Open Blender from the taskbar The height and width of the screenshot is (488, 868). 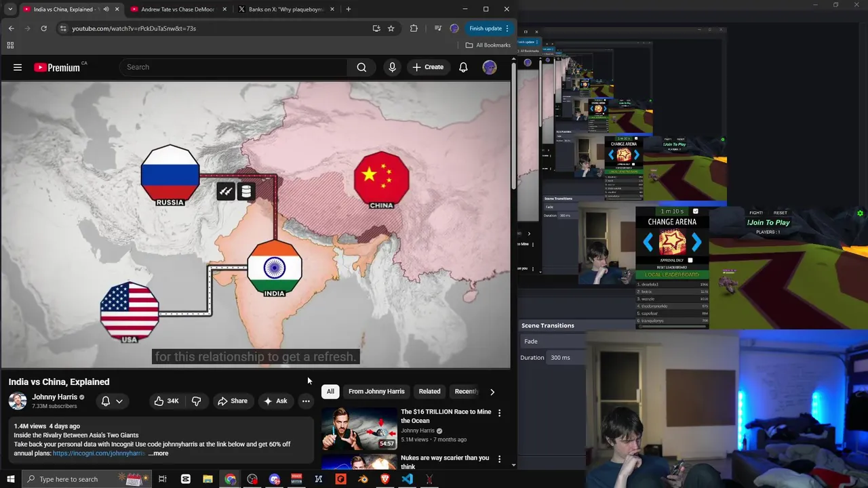pyautogui.click(x=363, y=479)
